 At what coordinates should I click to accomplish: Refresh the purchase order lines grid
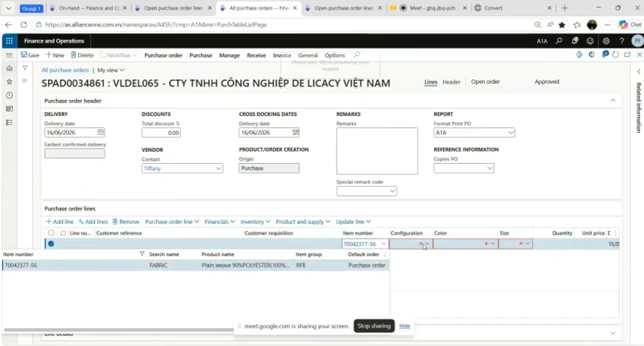pos(63,233)
